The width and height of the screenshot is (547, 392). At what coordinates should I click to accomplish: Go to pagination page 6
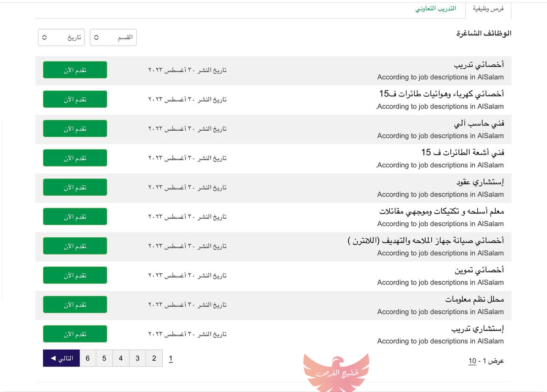click(x=88, y=358)
